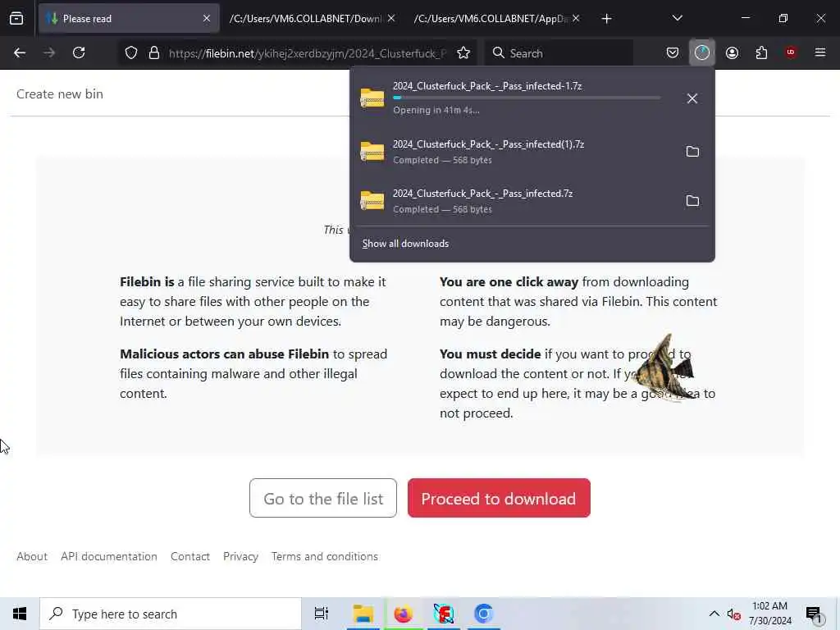The height and width of the screenshot is (630, 840).
Task: Switch to Please read tab
Action: 129,19
